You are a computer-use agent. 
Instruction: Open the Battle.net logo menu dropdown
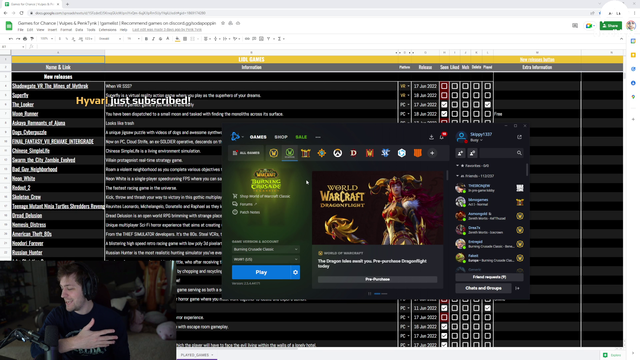[237, 137]
